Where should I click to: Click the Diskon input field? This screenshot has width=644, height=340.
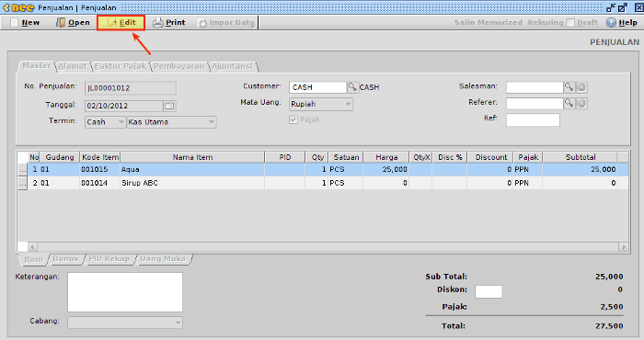coord(489,291)
